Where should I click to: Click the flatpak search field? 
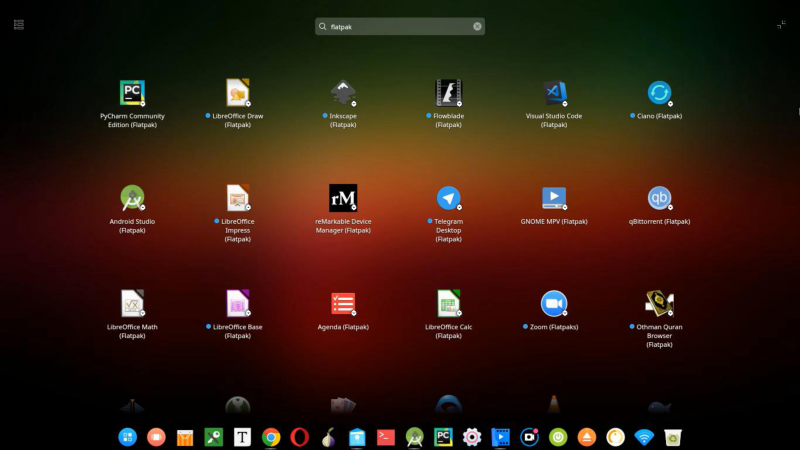pos(399,27)
